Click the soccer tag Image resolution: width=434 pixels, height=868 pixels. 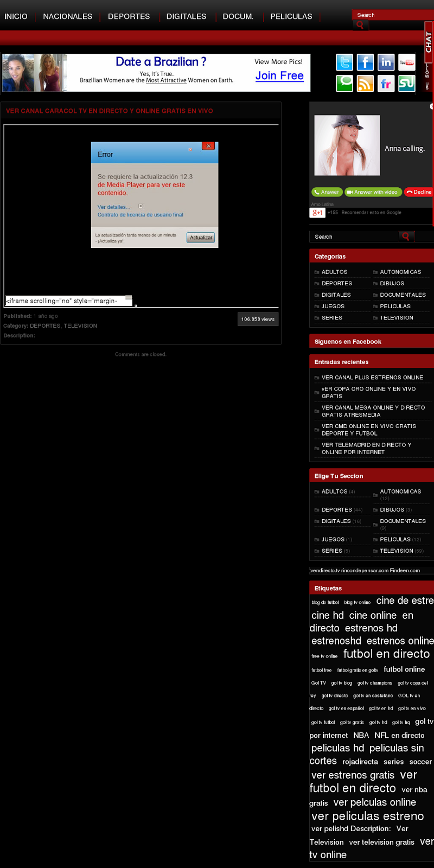(x=420, y=762)
